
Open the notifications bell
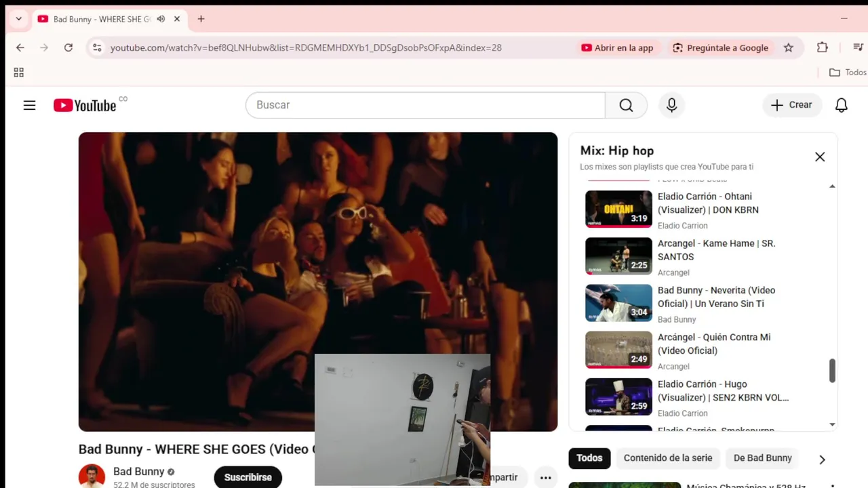(x=842, y=105)
